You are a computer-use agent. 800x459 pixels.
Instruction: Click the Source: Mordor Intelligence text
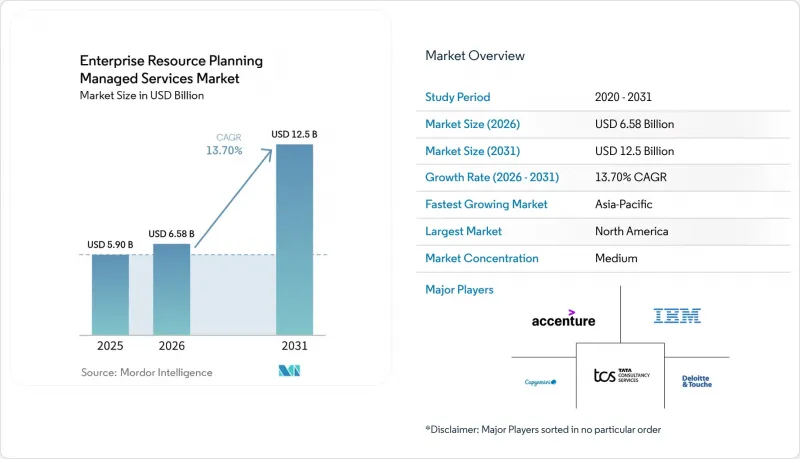146,372
